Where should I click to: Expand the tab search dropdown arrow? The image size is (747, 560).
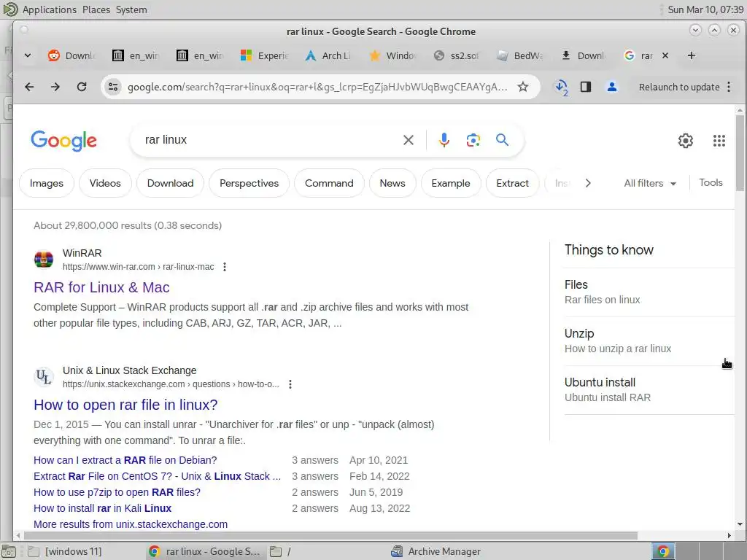tap(28, 55)
